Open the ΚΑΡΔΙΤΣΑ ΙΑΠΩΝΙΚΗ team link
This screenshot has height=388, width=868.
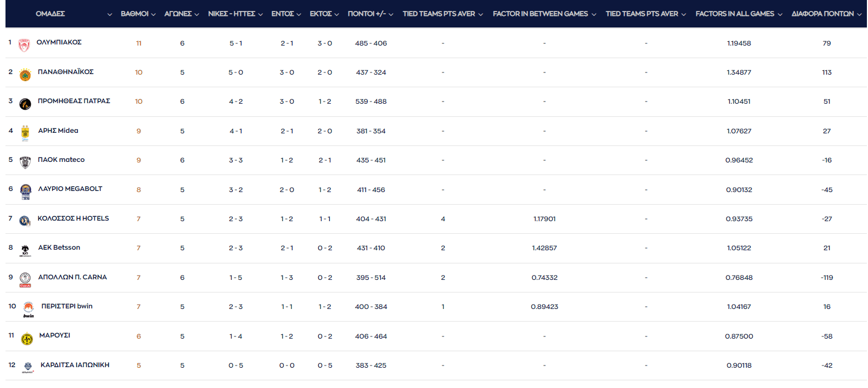[x=75, y=365]
